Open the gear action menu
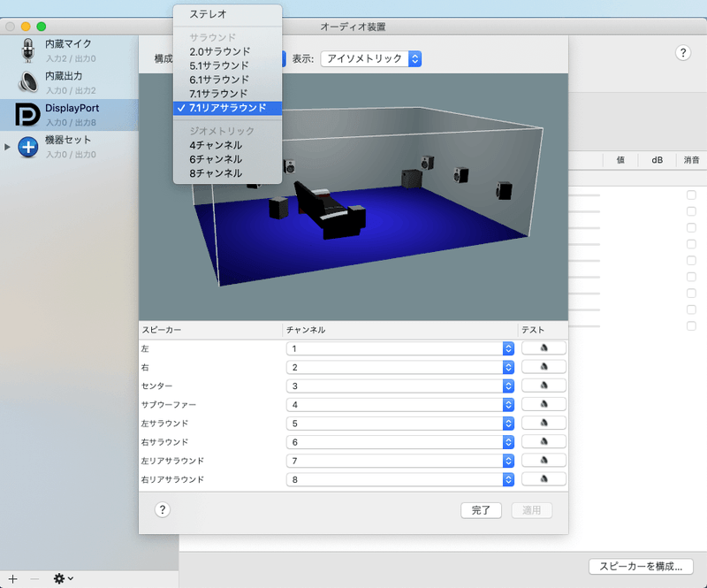Viewport: 707px width, 588px height. [63, 578]
